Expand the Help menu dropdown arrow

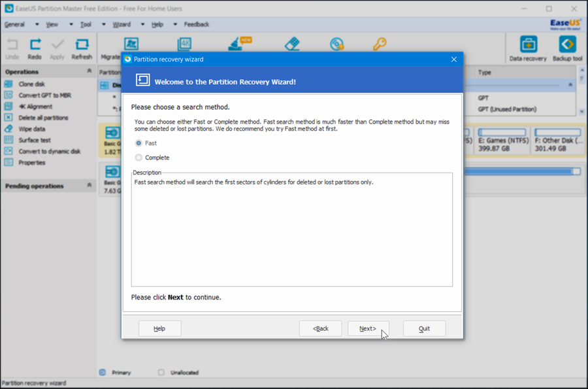coord(174,24)
